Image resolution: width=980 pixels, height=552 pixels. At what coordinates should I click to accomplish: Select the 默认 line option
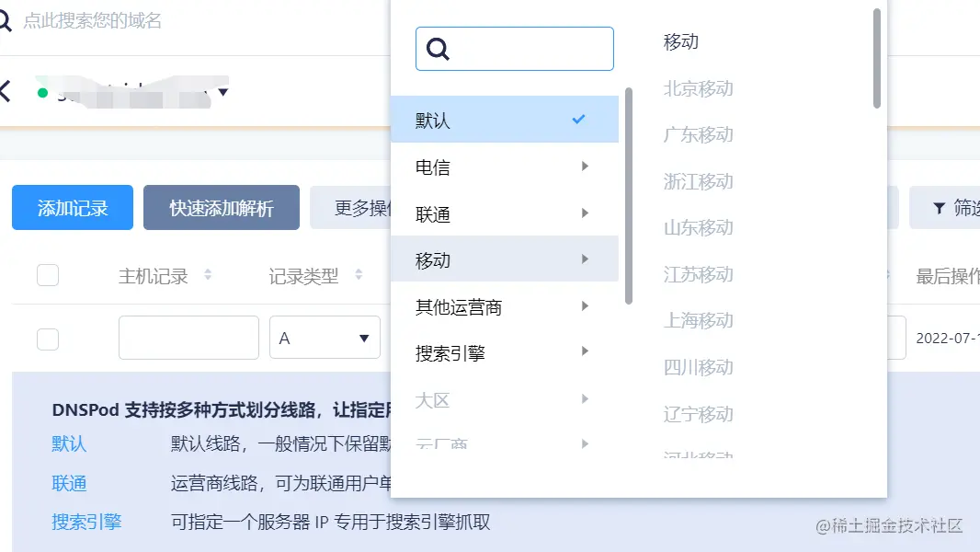tap(505, 120)
